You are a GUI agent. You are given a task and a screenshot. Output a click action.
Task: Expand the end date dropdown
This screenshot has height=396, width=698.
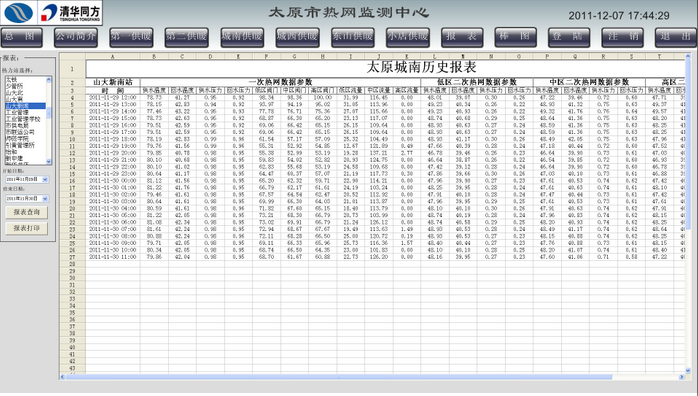(x=45, y=199)
